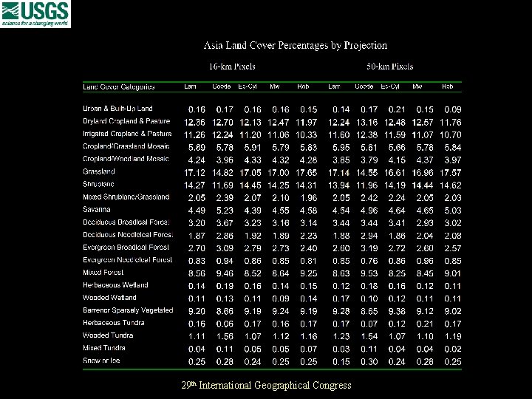Click the Goode header under 16-km Pixels
The height and width of the screenshot is (399, 532).
coord(222,86)
